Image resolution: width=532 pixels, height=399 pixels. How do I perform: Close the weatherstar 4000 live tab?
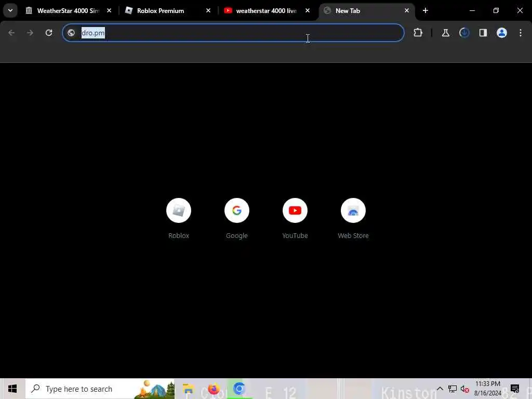[308, 10]
